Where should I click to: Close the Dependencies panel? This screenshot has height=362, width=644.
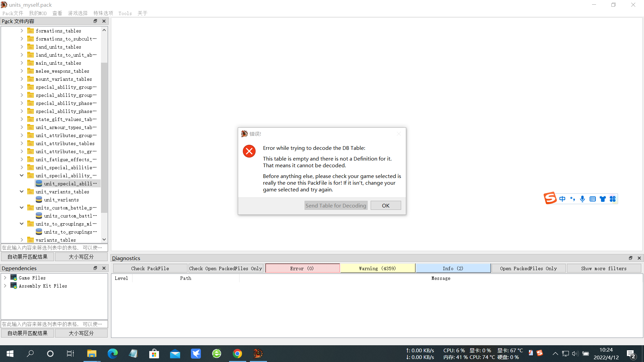[x=104, y=268]
